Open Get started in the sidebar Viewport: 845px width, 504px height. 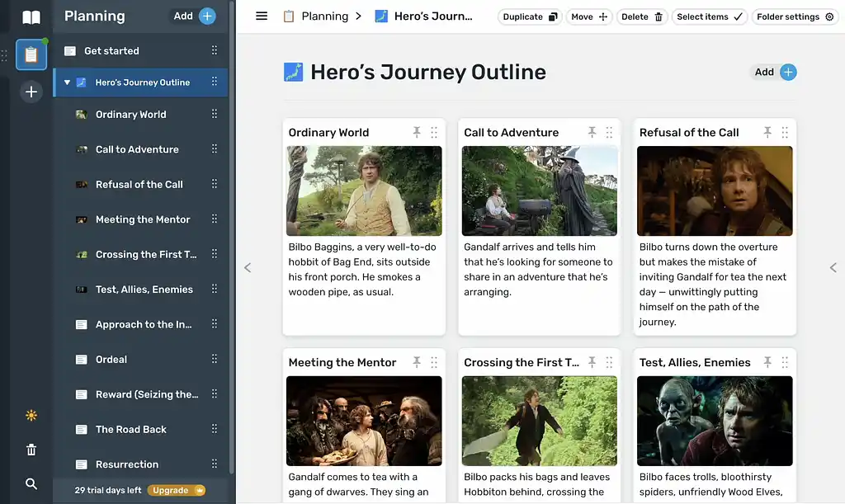[111, 51]
